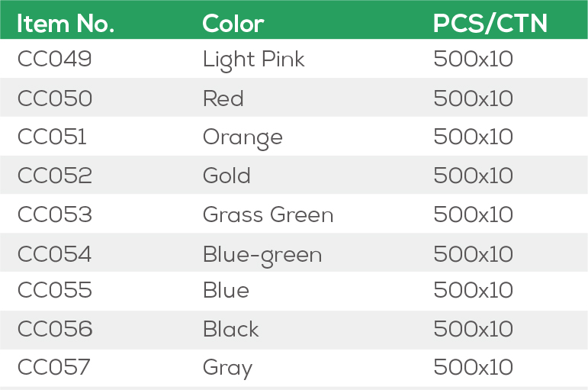
Task: Click item number CC055
Action: click(x=55, y=291)
